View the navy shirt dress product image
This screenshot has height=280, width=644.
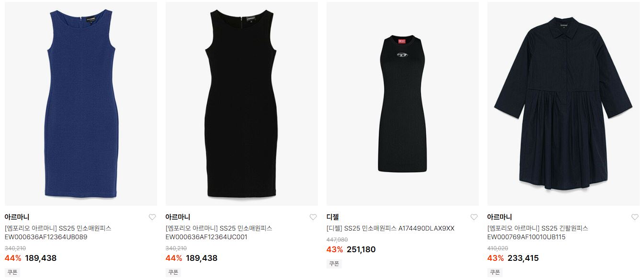[564, 104]
